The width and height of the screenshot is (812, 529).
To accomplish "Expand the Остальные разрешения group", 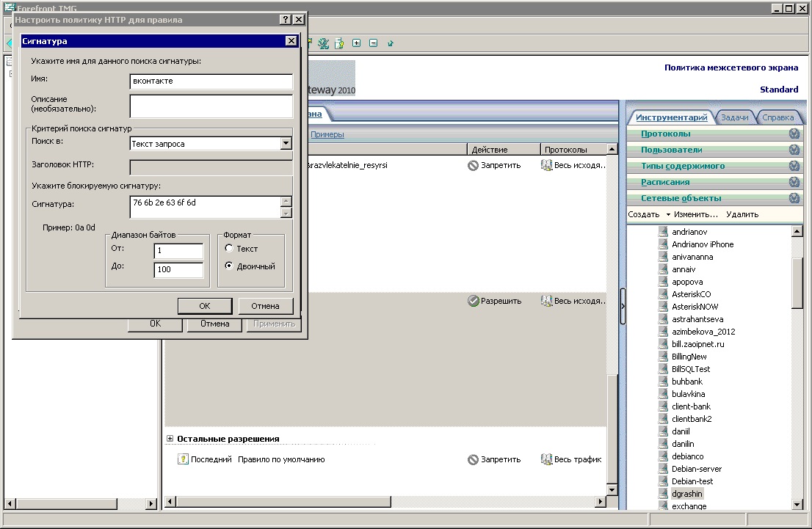I will (170, 439).
